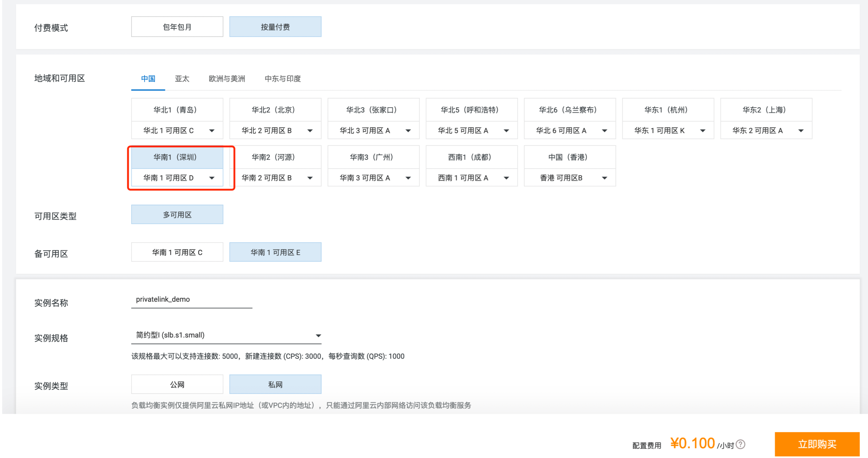This screenshot has width=868, height=458.
Task: Edit the privatelink_demo instance name field
Action: click(x=191, y=299)
